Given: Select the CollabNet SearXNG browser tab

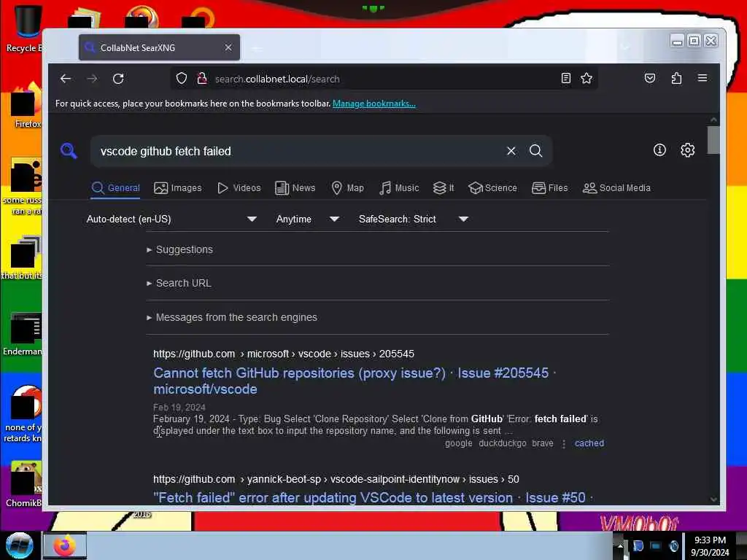Looking at the screenshot, I should pos(159,47).
